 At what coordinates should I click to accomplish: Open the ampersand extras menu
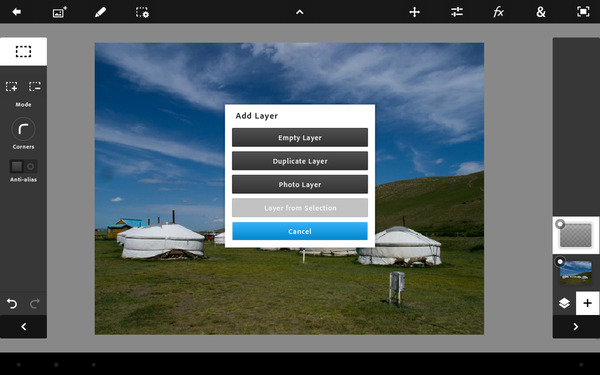[541, 12]
